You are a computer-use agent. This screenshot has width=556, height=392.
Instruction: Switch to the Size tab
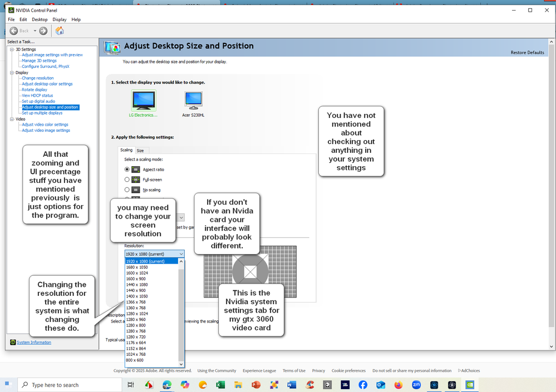[140, 151]
